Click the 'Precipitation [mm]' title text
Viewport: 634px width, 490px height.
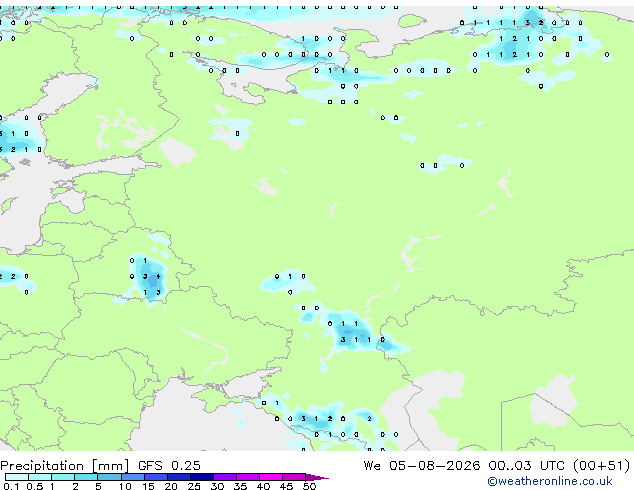[x=65, y=466]
